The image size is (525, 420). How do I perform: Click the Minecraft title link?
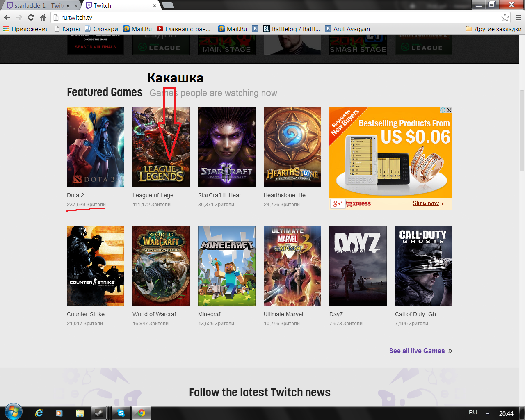click(210, 314)
